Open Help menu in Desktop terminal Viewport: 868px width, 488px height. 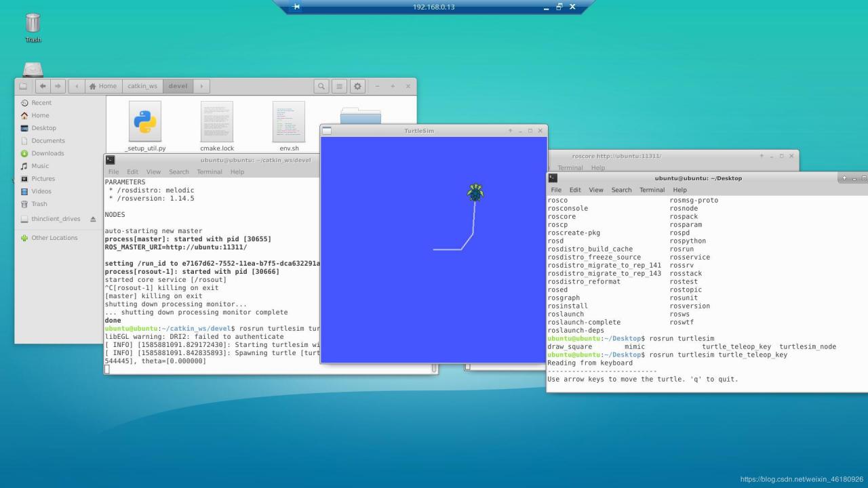pyautogui.click(x=679, y=190)
